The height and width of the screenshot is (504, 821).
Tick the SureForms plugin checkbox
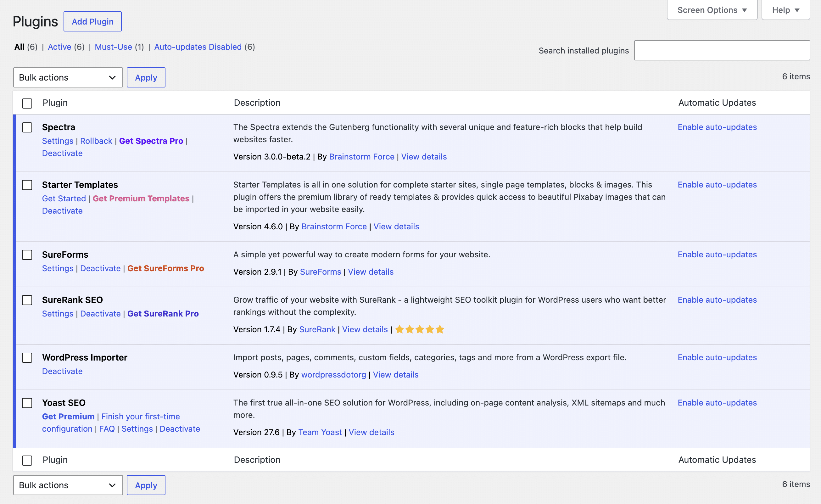click(x=27, y=255)
